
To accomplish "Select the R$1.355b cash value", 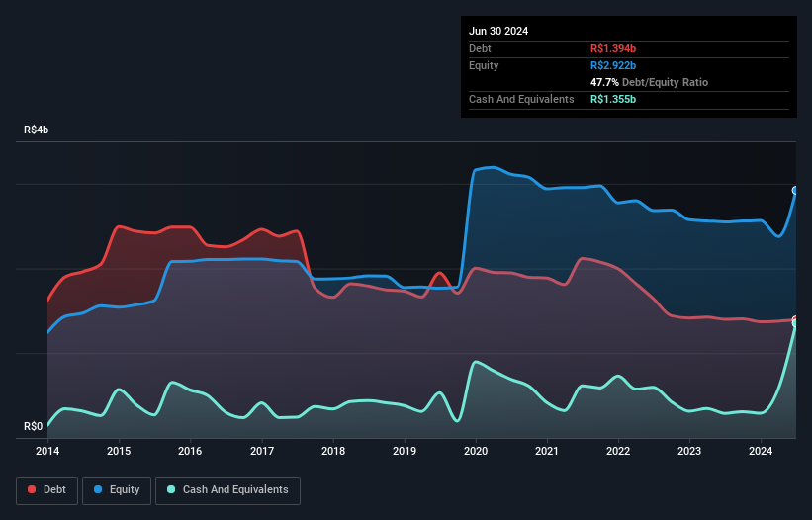I will click(x=613, y=99).
